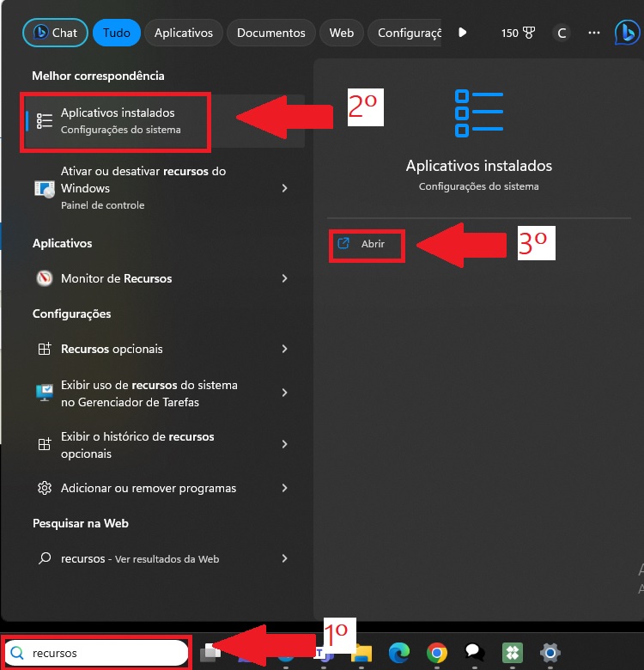The height and width of the screenshot is (670, 644).
Task: Expand Adicionar ou remover programas chevron
Action: pyautogui.click(x=284, y=488)
